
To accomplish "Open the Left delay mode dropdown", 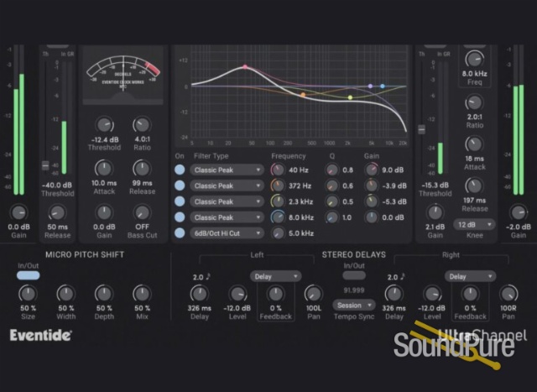I will point(275,276).
